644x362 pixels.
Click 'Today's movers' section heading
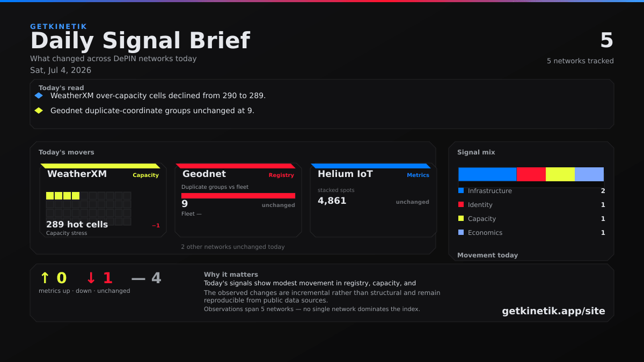coord(66,152)
